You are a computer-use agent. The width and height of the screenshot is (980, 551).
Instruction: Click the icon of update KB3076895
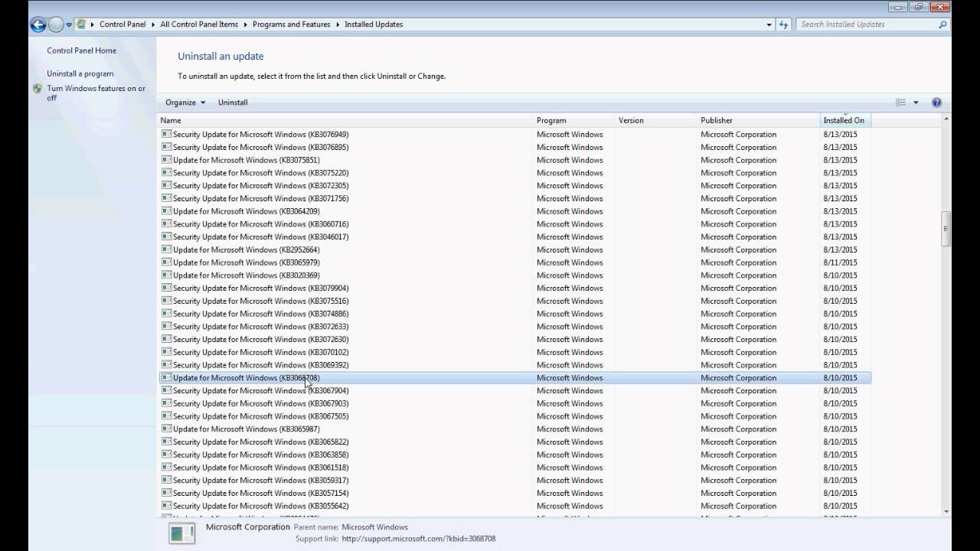166,147
